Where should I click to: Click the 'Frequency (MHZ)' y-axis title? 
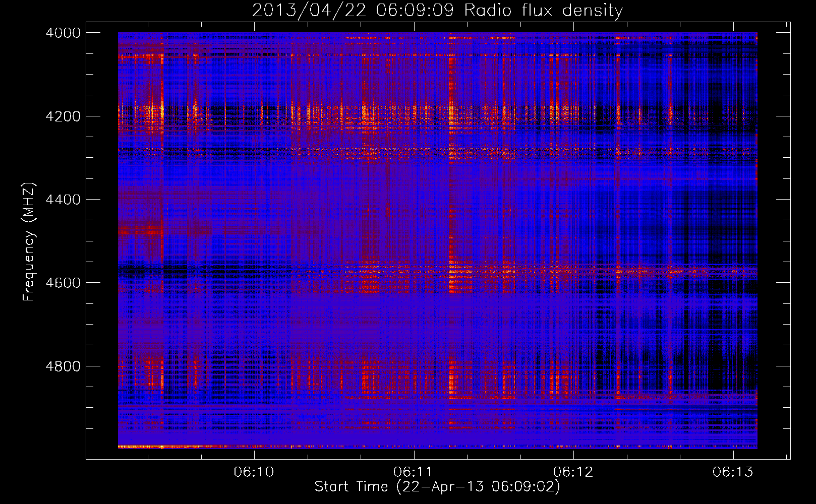tap(29, 242)
